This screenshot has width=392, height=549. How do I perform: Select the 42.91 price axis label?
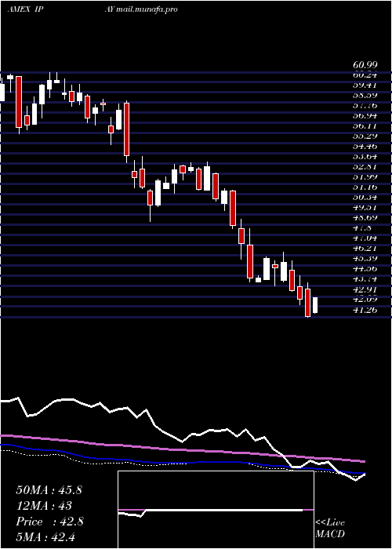(x=365, y=289)
